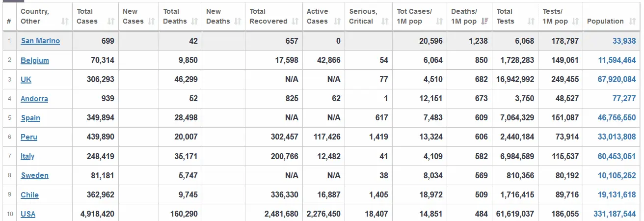This screenshot has width=644, height=221.
Task: Sort table by Total Deaths icon
Action: (x=194, y=21)
